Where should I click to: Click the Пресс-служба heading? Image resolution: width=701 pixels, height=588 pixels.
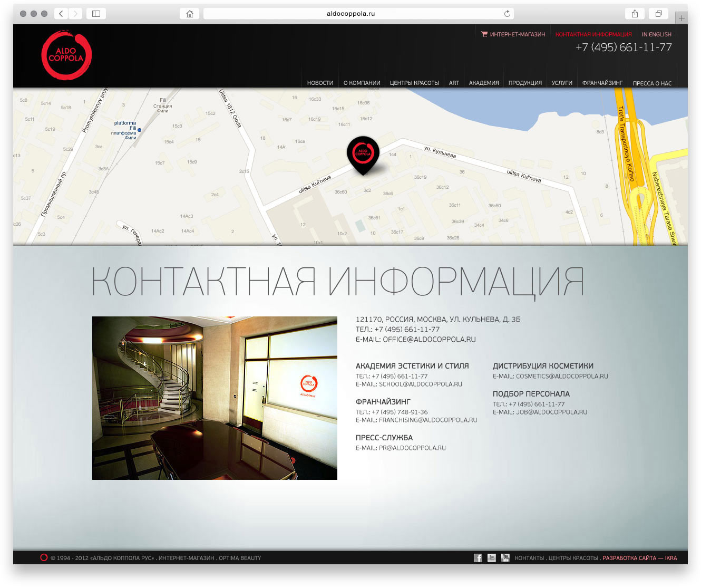coord(384,438)
